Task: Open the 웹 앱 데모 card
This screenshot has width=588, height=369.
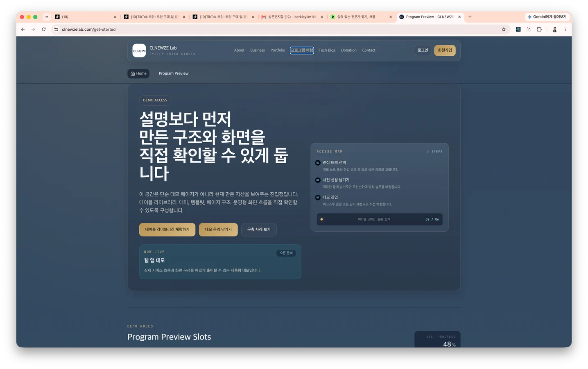Action: 220,262
